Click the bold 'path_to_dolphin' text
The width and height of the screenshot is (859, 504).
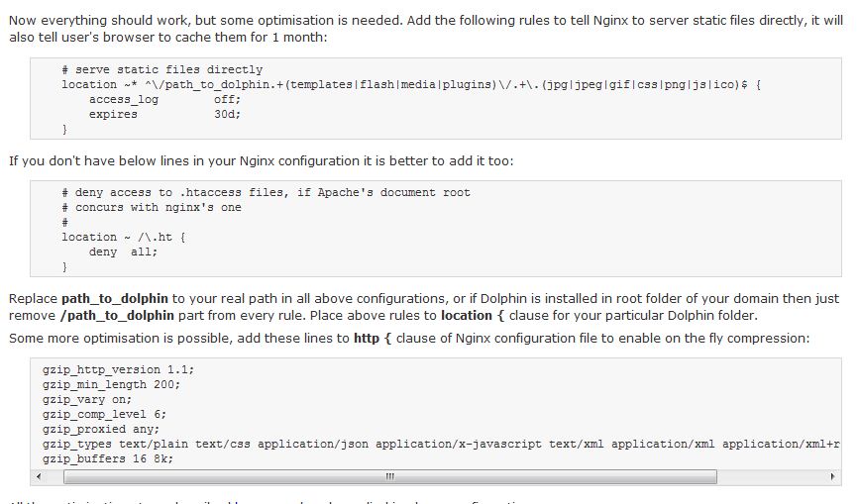(x=115, y=299)
